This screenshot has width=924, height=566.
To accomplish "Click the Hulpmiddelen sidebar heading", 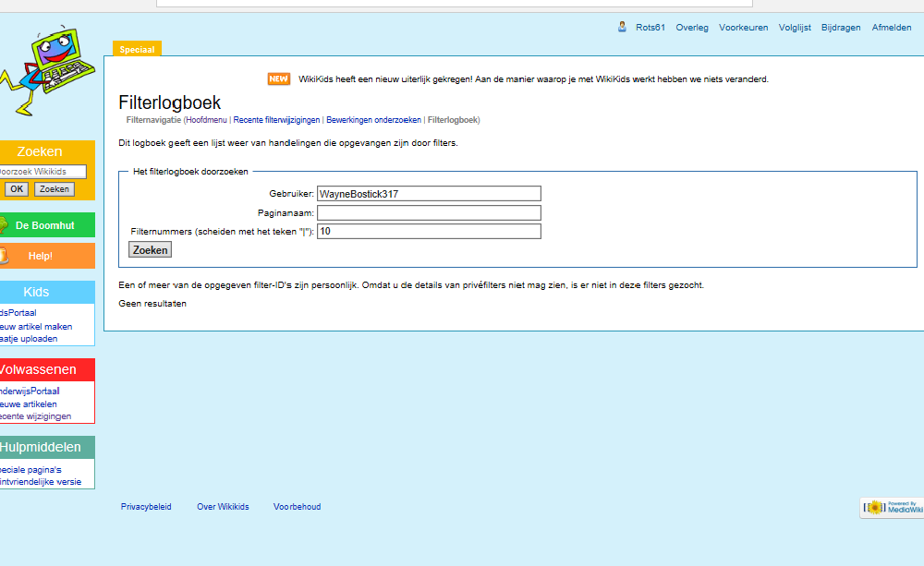I will pyautogui.click(x=40, y=447).
